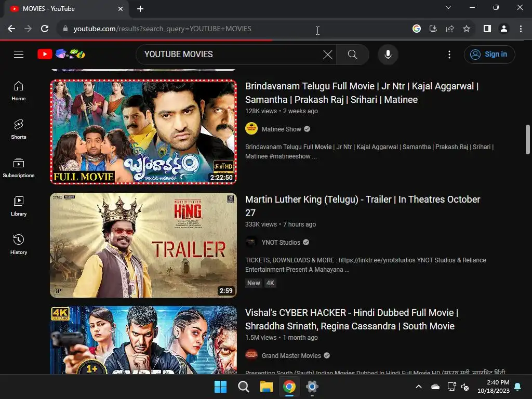Show hidden tray icons chevron
Screen dimensions: 532x399
pos(419,387)
